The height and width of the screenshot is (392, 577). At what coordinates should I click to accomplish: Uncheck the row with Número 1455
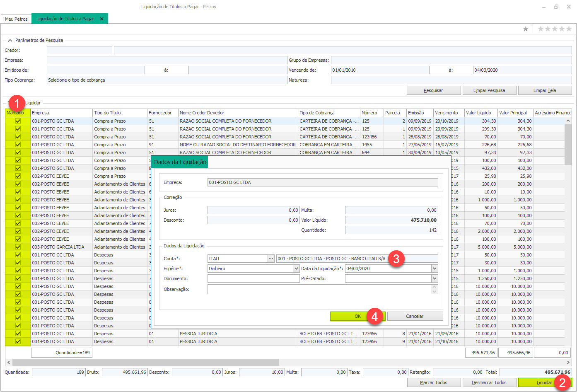(18, 145)
